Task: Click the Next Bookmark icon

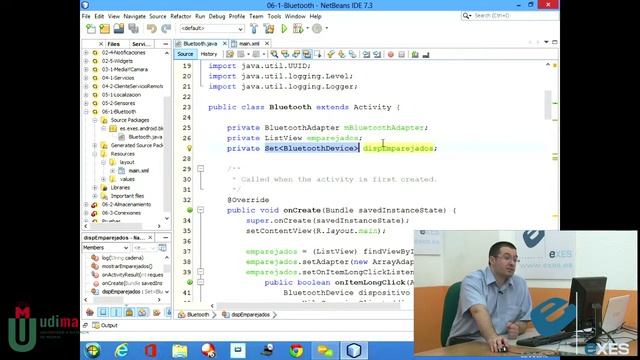Action: 341,54
